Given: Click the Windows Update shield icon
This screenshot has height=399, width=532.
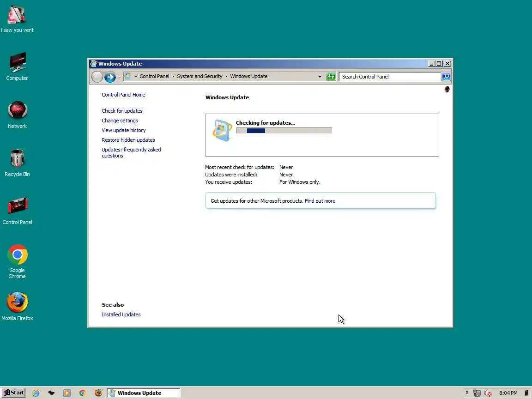Looking at the screenshot, I should point(222,130).
